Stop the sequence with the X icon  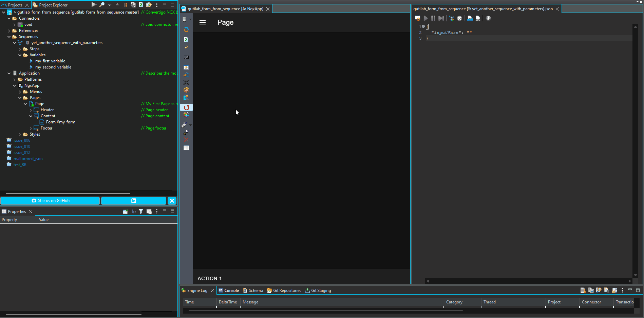pyautogui.click(x=459, y=18)
